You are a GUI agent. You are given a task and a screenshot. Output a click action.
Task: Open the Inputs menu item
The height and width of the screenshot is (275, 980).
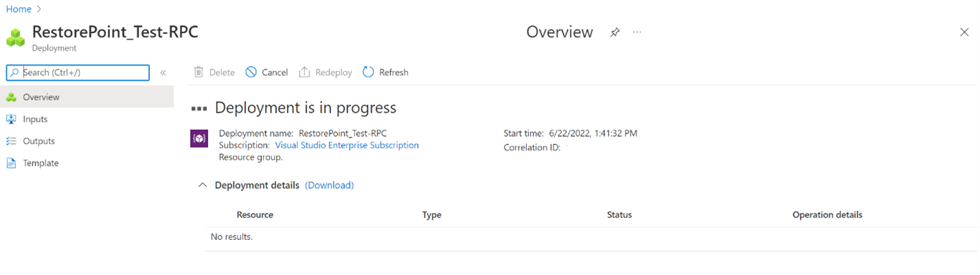pos(35,119)
